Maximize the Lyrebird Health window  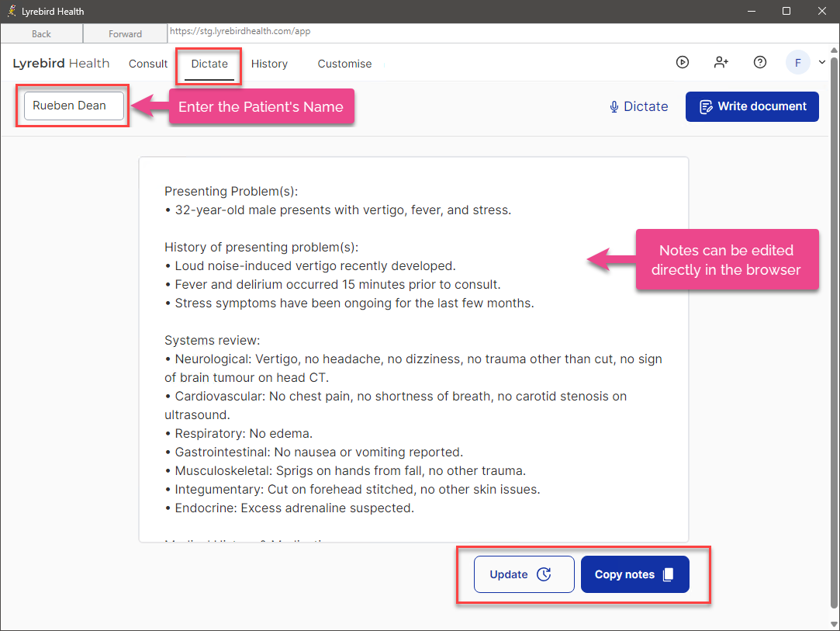coord(786,12)
